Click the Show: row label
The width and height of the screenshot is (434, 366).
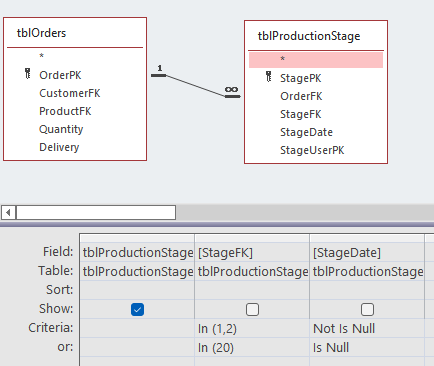pos(56,309)
